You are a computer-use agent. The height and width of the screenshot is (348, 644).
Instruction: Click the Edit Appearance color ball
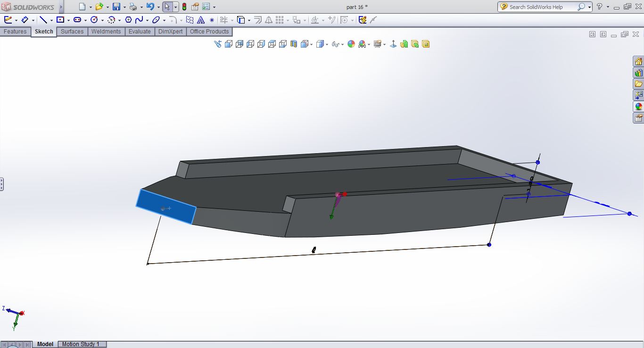(x=351, y=44)
